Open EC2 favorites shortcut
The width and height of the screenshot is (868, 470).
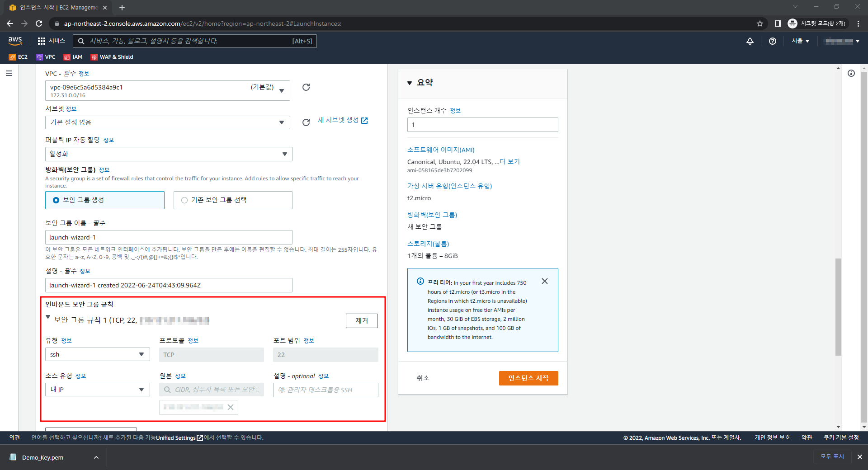point(18,57)
